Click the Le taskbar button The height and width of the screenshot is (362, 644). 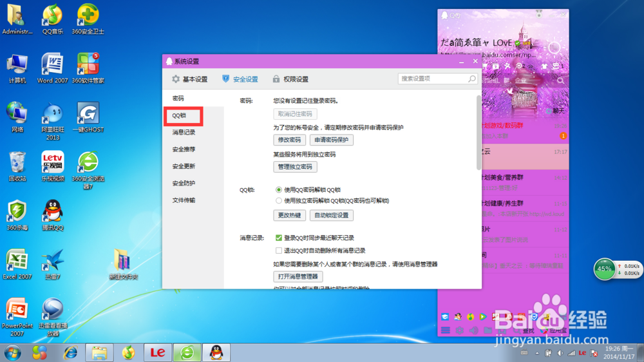(157, 352)
